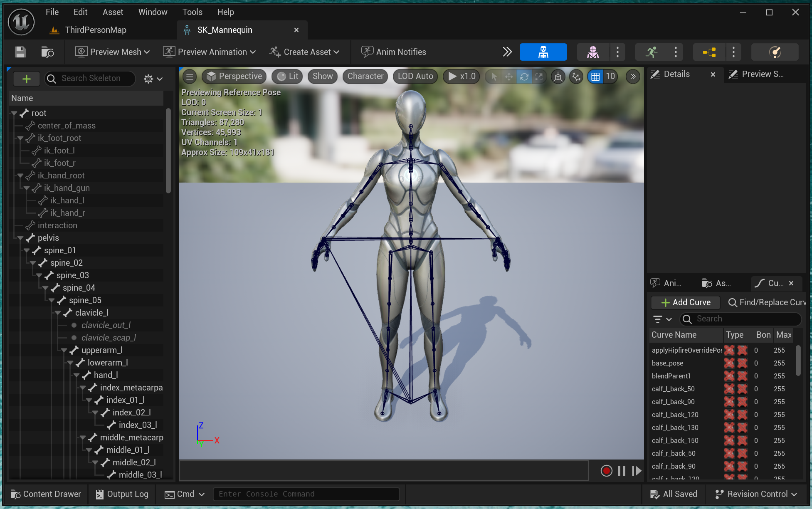The image size is (812, 509).
Task: Pause the preview playback
Action: point(622,471)
